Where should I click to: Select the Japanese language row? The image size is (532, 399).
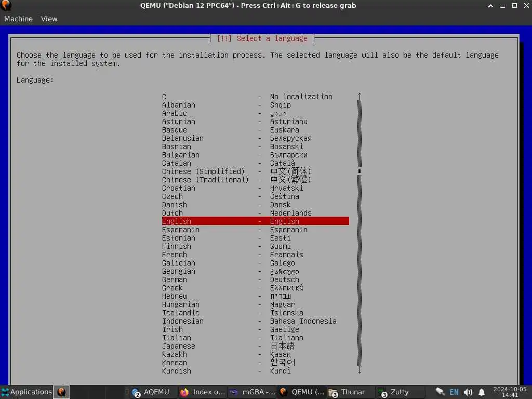tap(256, 346)
